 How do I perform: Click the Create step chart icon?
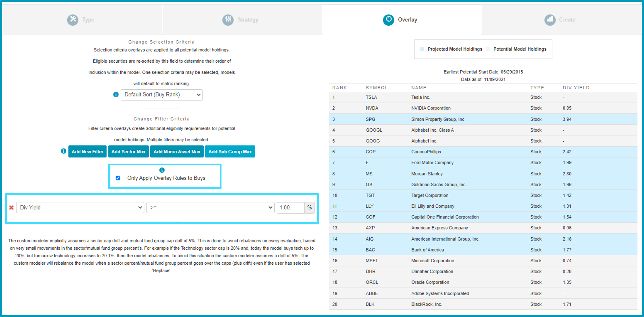pos(550,20)
